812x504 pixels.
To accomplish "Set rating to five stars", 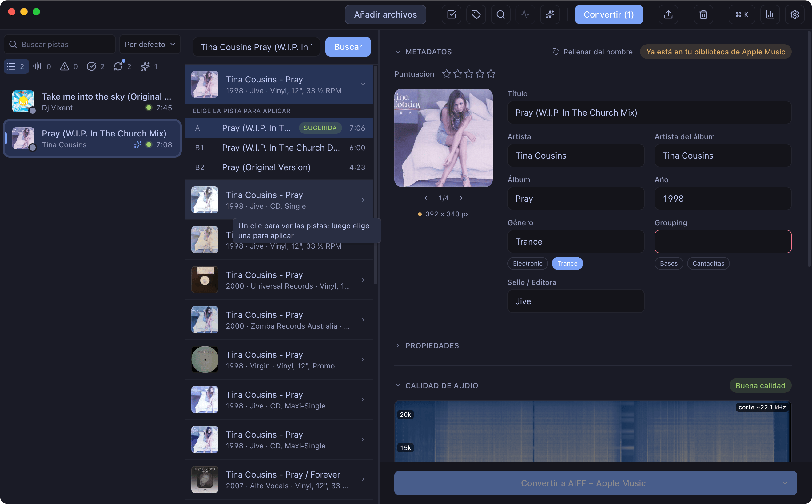I will (491, 74).
